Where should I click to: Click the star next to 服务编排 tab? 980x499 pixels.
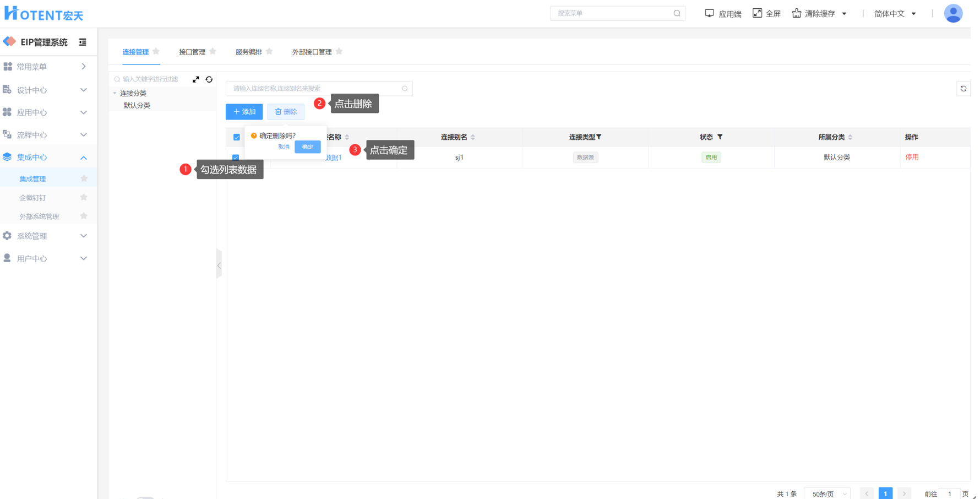(x=269, y=51)
